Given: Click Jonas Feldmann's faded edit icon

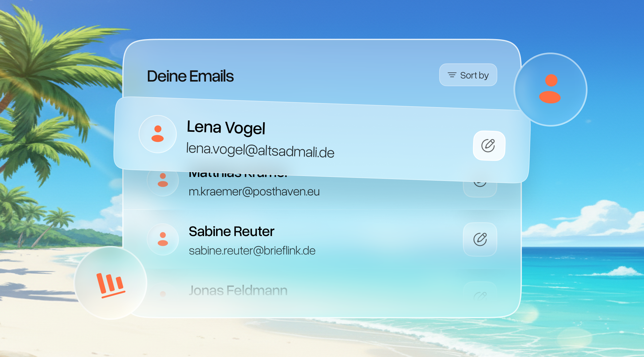Looking at the screenshot, I should [480, 296].
